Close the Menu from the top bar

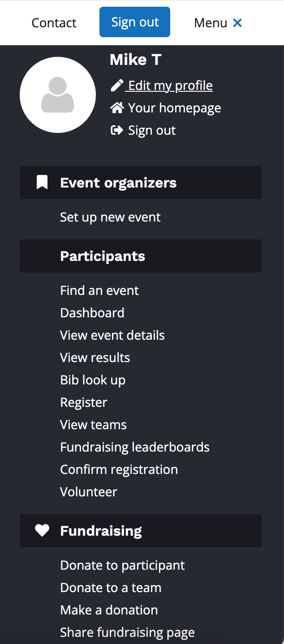coord(218,23)
